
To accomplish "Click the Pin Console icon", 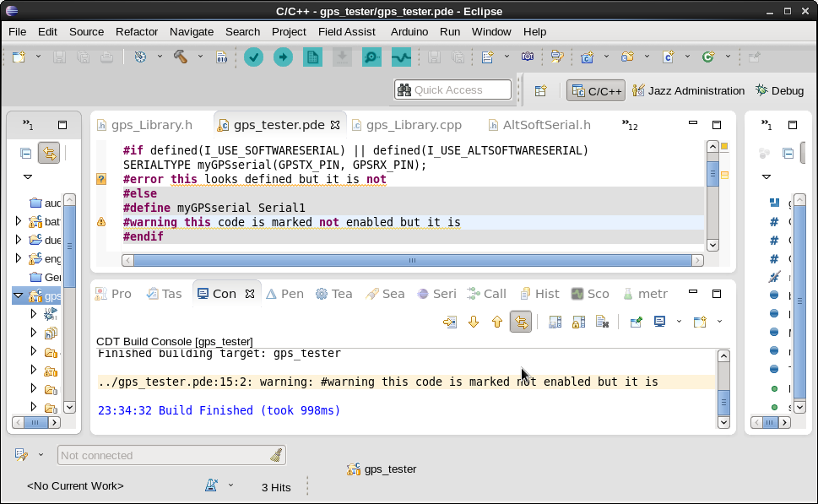I will pos(637,322).
